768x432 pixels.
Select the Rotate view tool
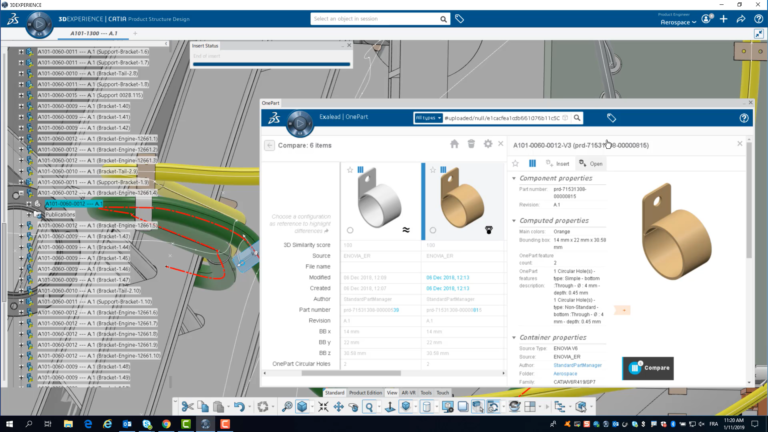[354, 407]
